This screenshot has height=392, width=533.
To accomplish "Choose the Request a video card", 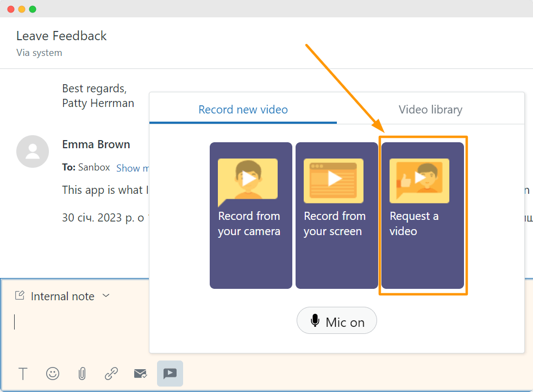I will 423,216.
